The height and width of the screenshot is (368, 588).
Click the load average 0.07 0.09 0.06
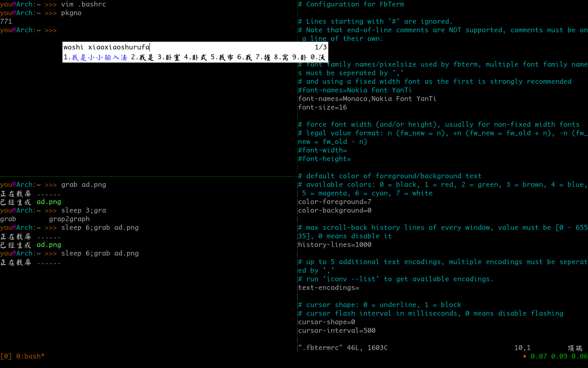559,356
